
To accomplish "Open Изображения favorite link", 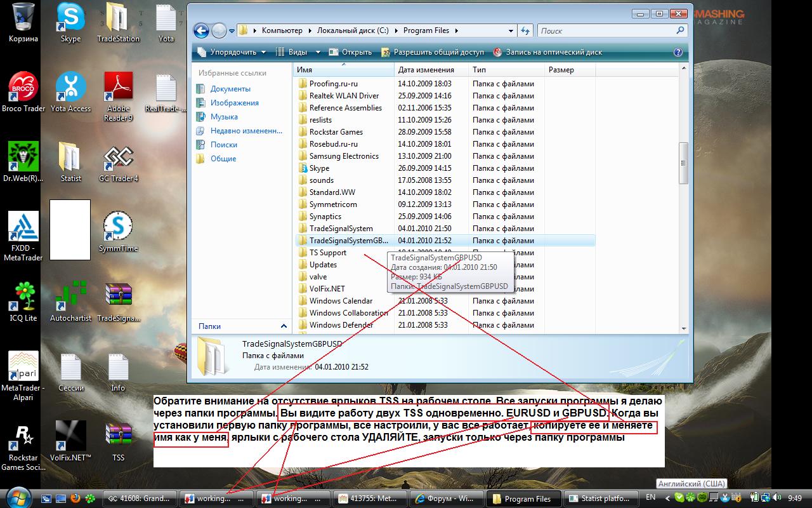I will pyautogui.click(x=235, y=103).
